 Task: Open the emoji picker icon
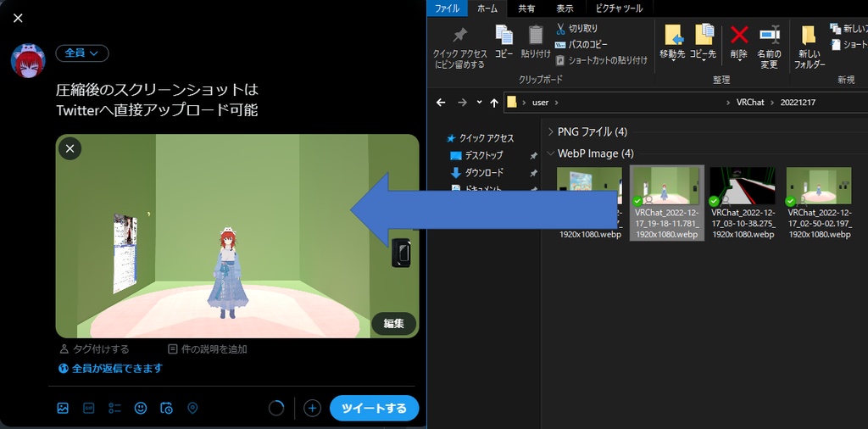pos(141,408)
